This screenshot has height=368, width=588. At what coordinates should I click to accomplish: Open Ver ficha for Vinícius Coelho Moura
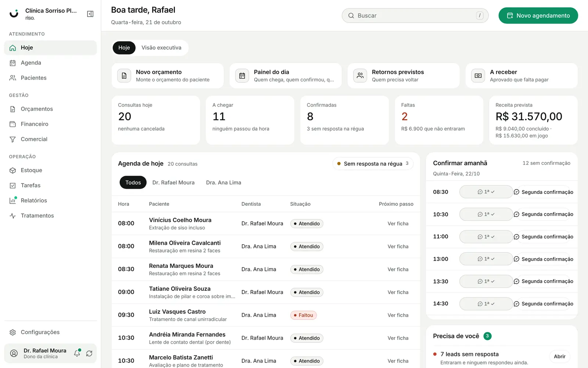pos(398,224)
